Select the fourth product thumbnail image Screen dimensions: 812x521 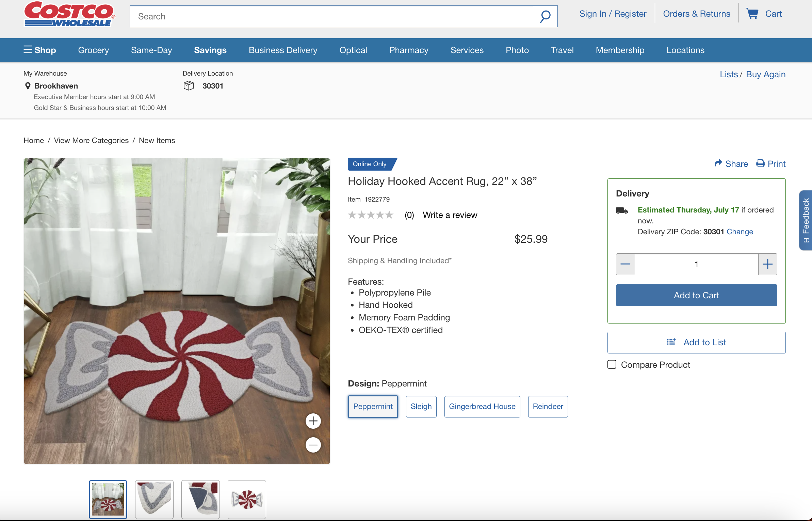[x=247, y=499]
